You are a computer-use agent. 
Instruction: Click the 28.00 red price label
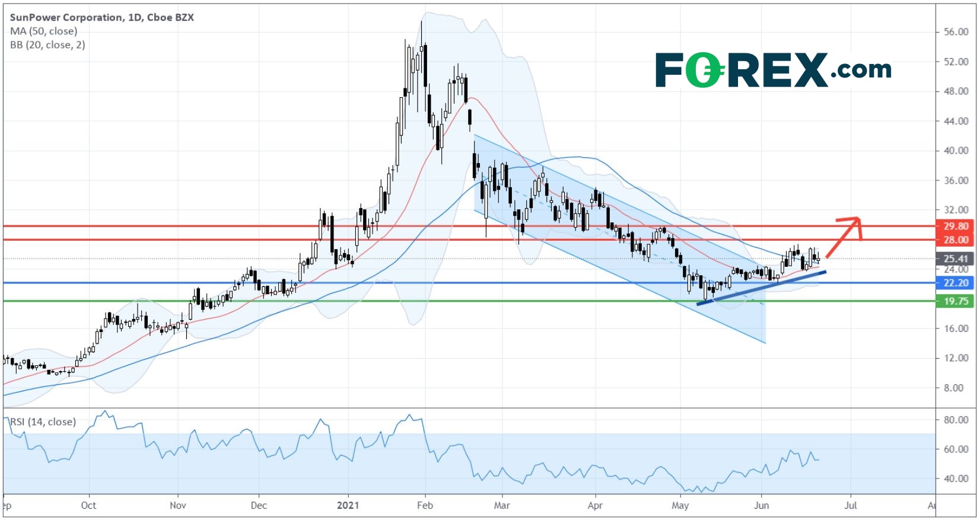(956, 240)
